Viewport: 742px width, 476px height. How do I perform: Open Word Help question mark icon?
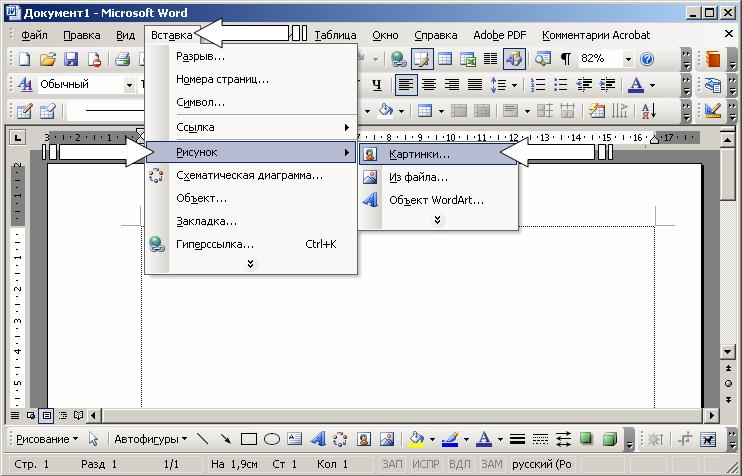647,59
